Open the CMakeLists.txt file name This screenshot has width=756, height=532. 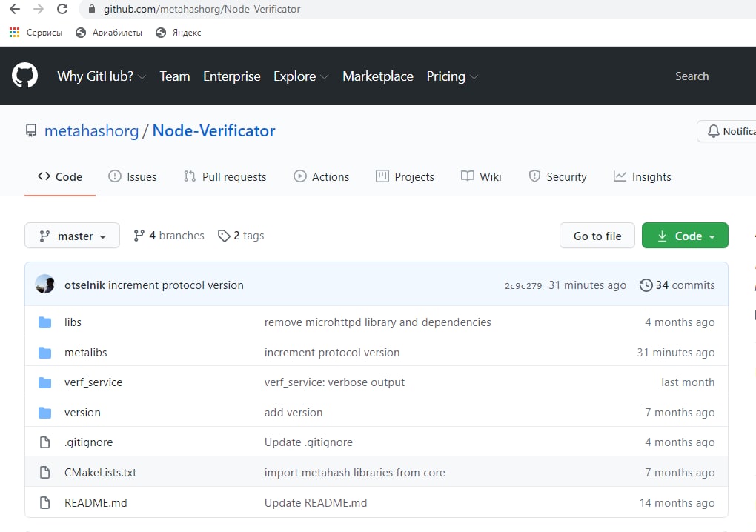tap(100, 473)
